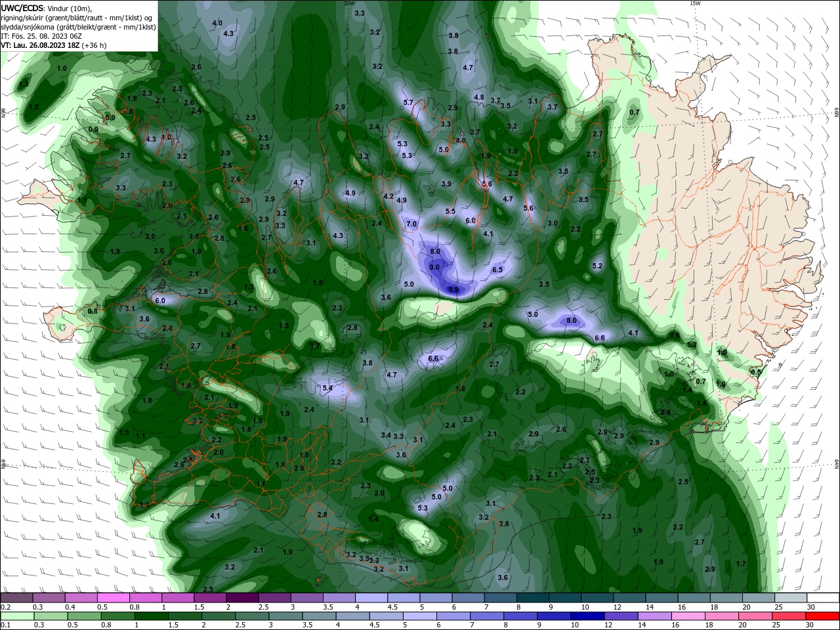The width and height of the screenshot is (840, 630).
Task: Select the 5.2 value in the east
Action: pos(597,266)
